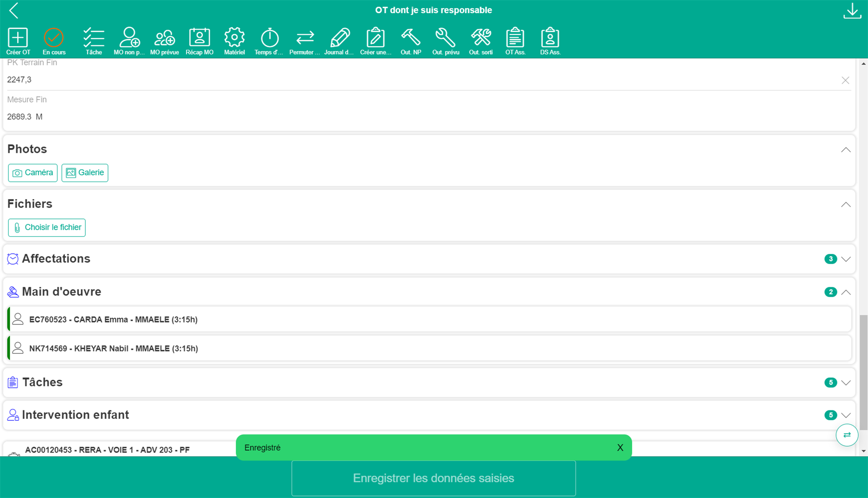
Task: Collapse the Main d'oeuvre section
Action: pos(846,292)
